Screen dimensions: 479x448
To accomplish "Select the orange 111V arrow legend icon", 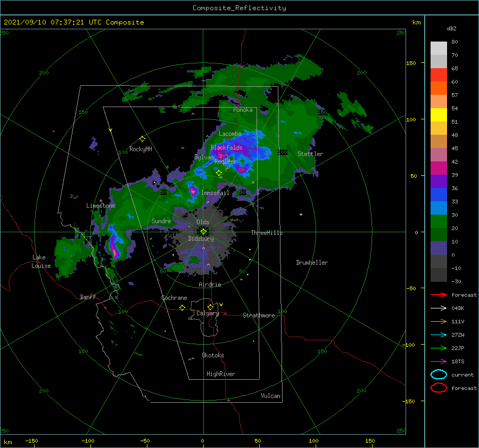I will point(439,321).
